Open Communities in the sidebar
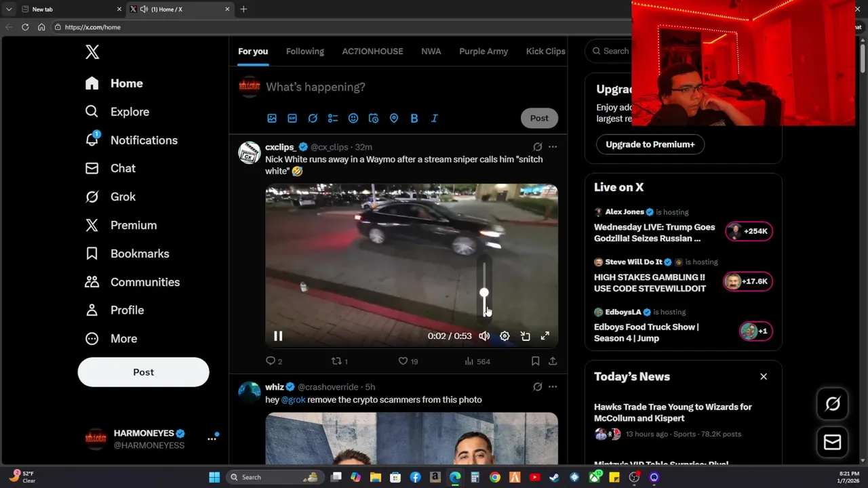 pyautogui.click(x=132, y=282)
